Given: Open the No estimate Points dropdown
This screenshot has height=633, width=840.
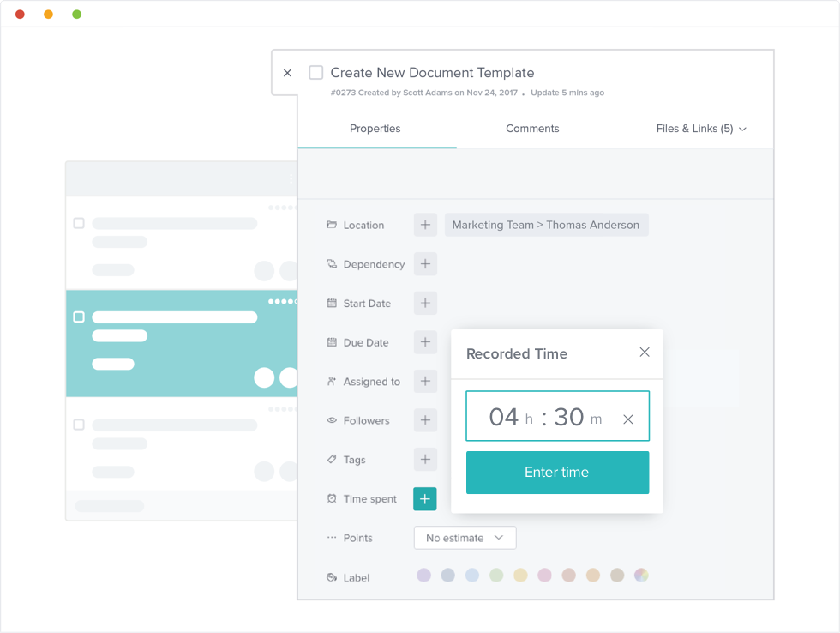Looking at the screenshot, I should 465,538.
